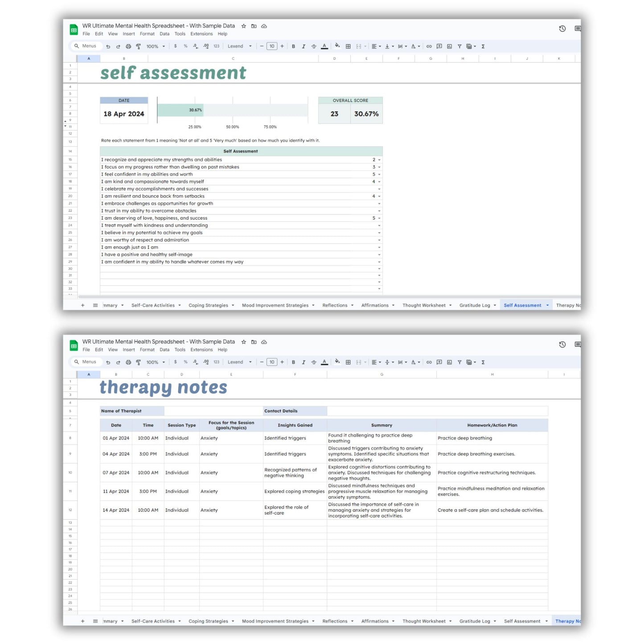Open the Data menu
644x644 pixels.
pos(164,33)
